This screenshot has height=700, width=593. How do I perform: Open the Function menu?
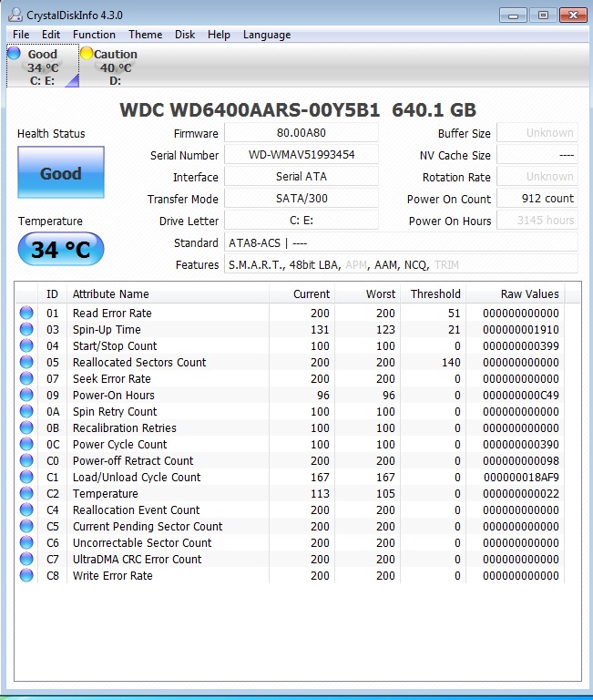tap(94, 35)
